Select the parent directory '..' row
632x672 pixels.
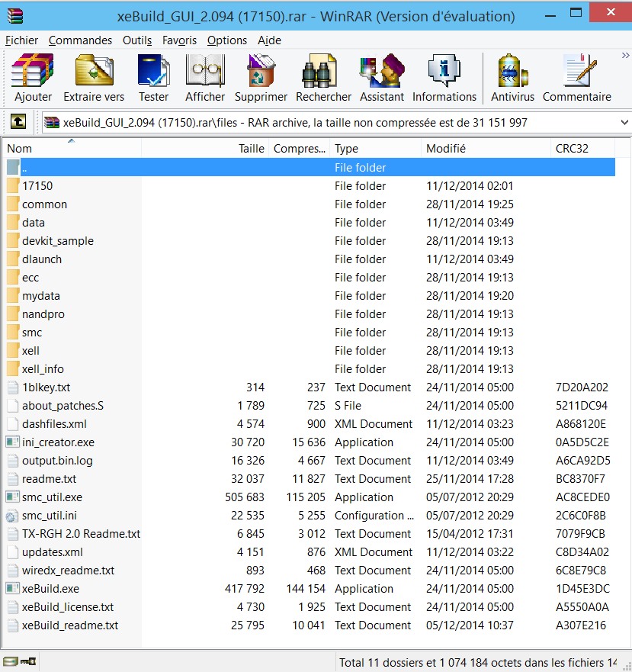pyautogui.click(x=310, y=167)
